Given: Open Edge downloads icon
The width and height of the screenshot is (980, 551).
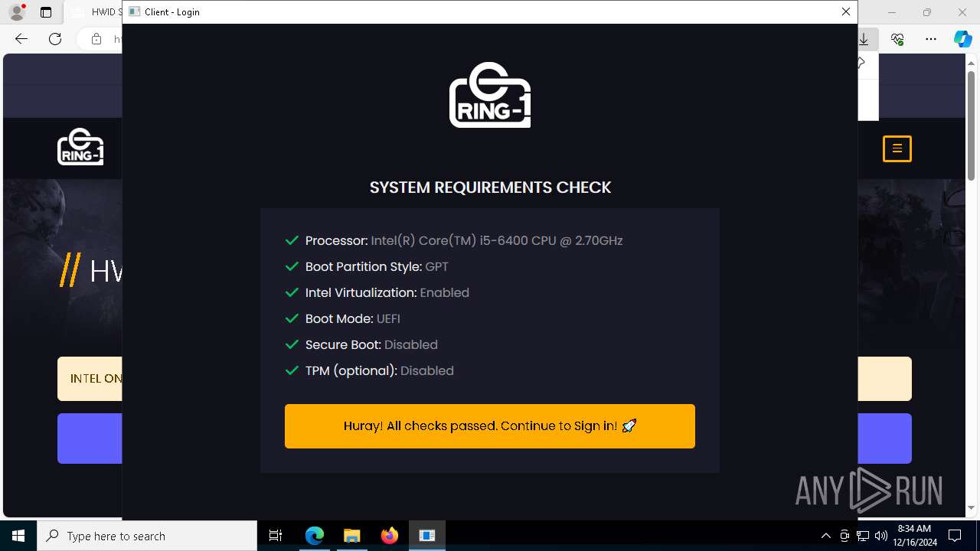Looking at the screenshot, I should click(864, 39).
